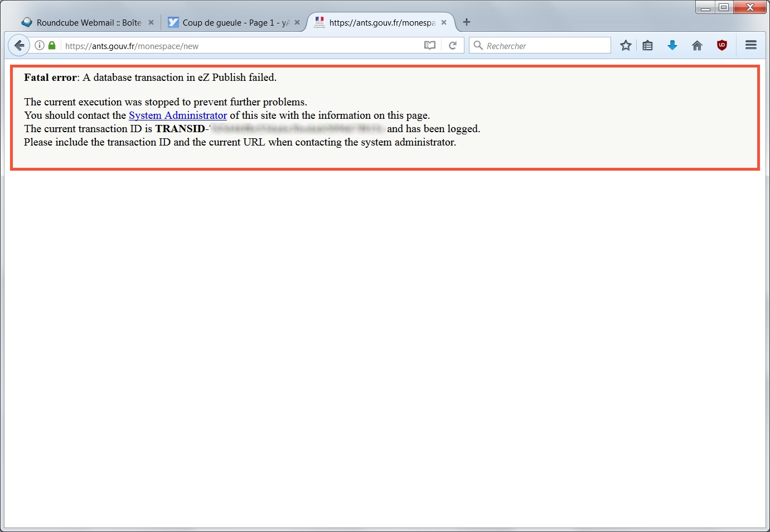
Task: Show bookmarks list icon
Action: pyautogui.click(x=647, y=46)
